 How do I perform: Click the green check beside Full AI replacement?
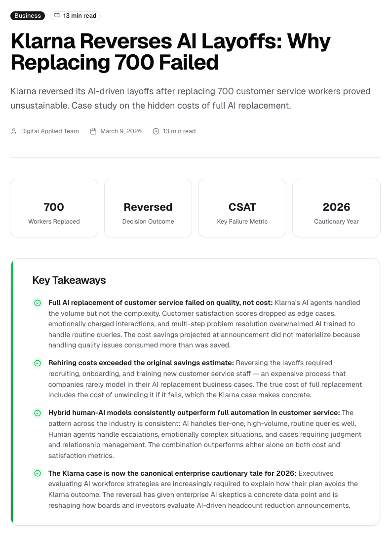38,303
